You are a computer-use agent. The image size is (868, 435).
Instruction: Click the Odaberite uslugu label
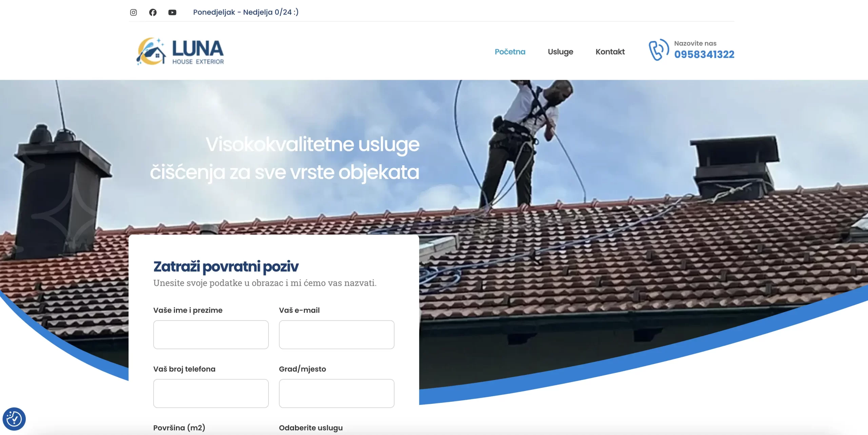(311, 428)
